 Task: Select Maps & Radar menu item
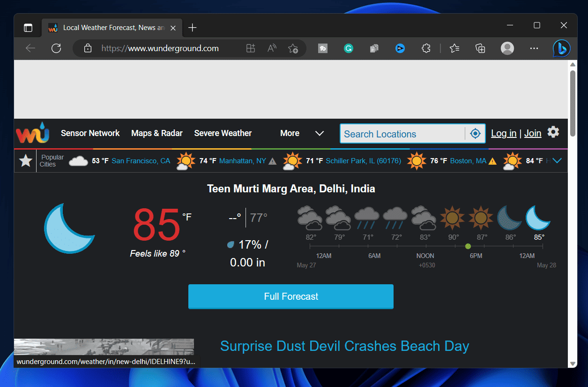[x=157, y=133]
